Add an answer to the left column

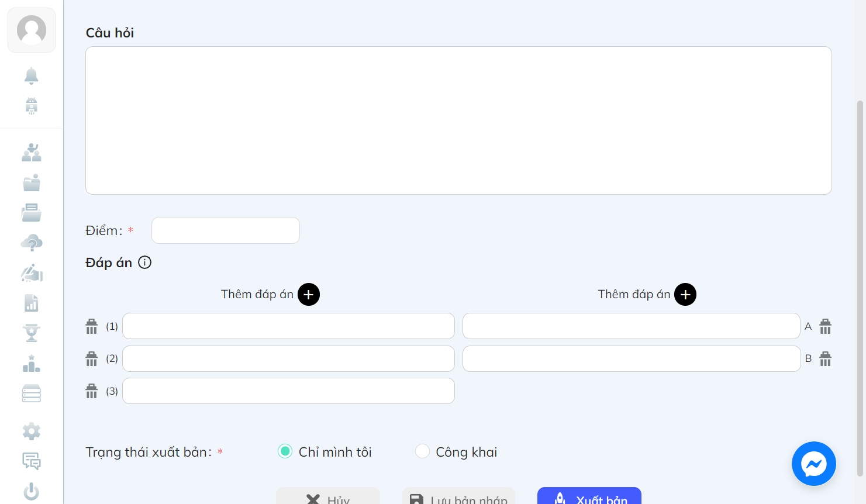[x=309, y=294]
